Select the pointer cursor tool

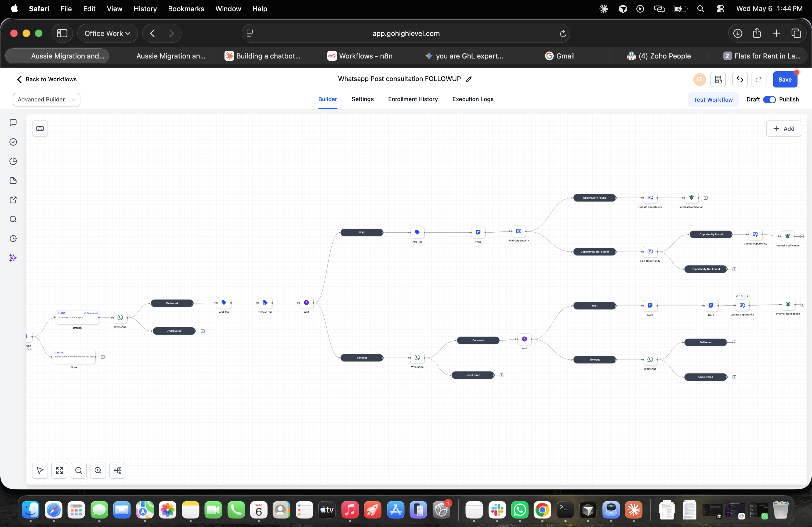pyautogui.click(x=40, y=470)
